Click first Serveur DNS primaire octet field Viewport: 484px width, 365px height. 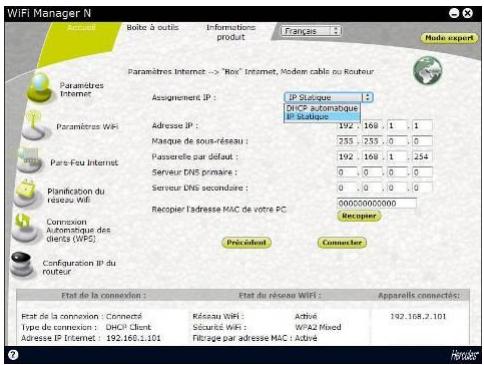pos(347,172)
